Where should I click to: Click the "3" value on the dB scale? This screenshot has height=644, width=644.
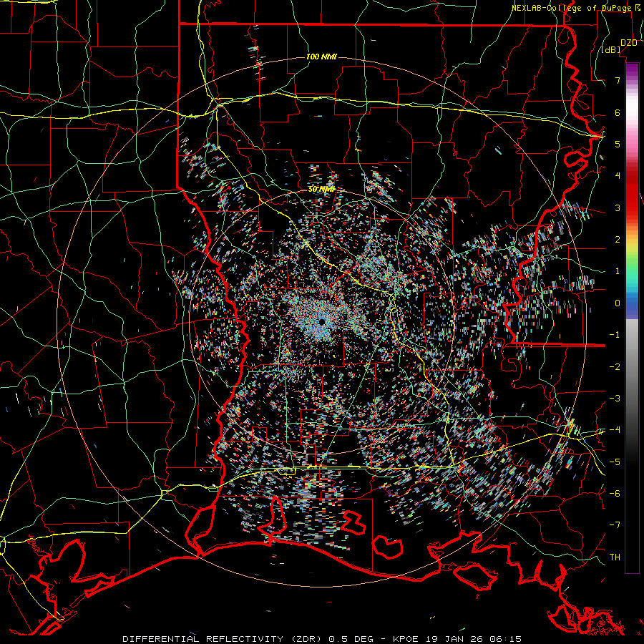(x=618, y=208)
